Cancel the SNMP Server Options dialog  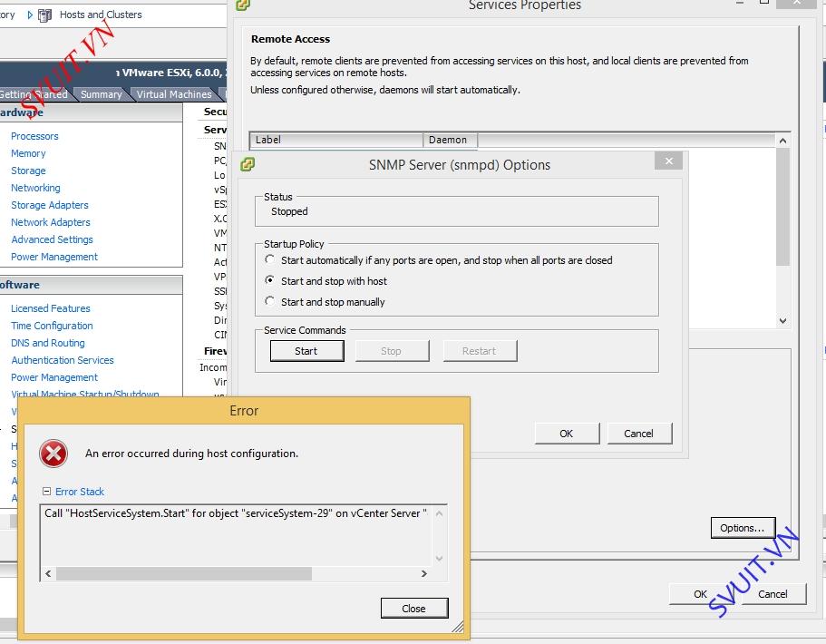pyautogui.click(x=639, y=434)
